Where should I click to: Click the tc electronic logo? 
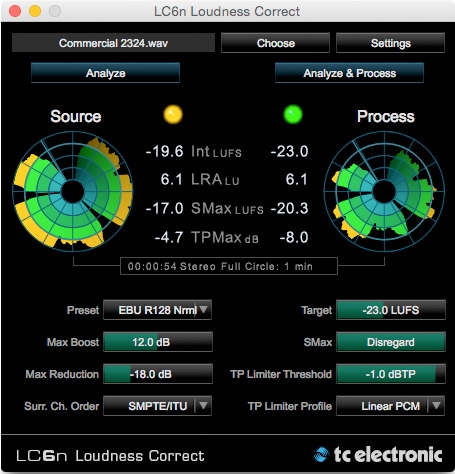coord(378,455)
